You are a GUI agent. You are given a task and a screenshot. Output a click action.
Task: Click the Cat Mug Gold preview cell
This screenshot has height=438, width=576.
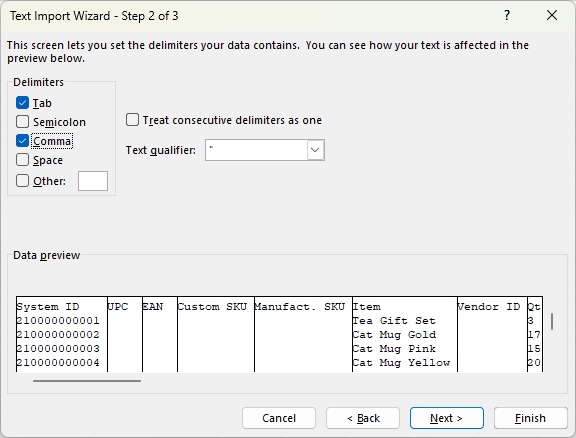tap(394, 335)
